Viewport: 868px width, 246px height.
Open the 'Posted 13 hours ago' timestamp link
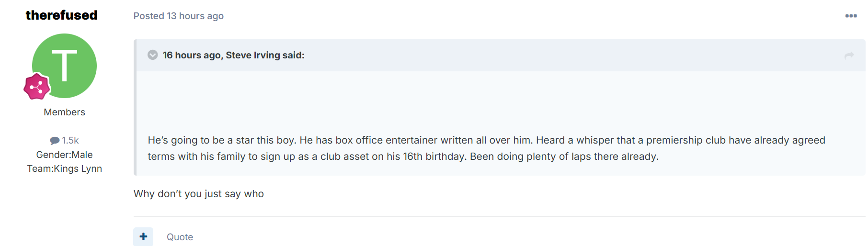(179, 16)
